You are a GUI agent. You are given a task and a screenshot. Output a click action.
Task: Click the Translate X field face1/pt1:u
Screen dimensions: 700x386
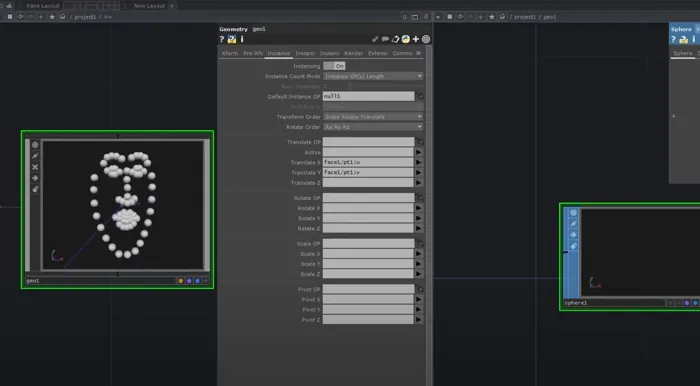(368, 162)
